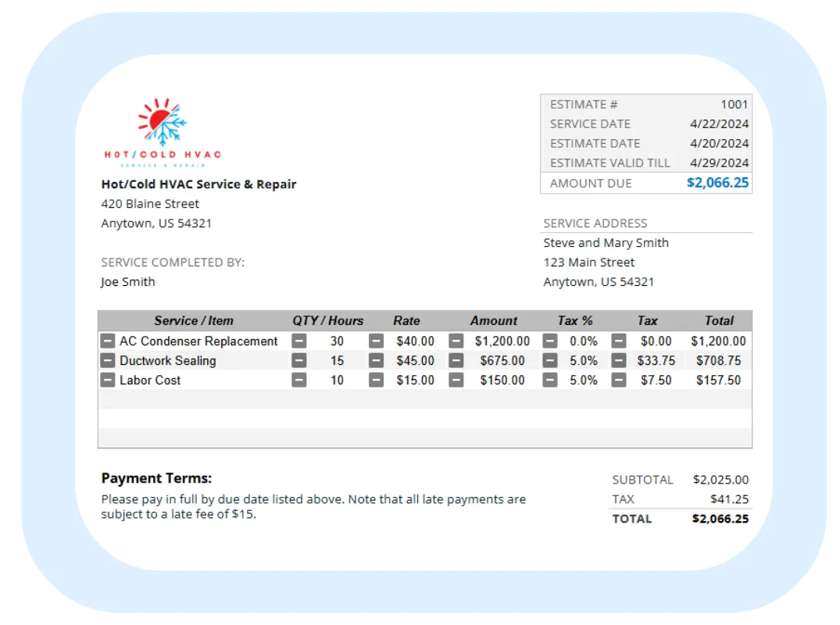Click the minus icon beside Labor Cost
The width and height of the screenshot is (840, 625).
point(108,380)
